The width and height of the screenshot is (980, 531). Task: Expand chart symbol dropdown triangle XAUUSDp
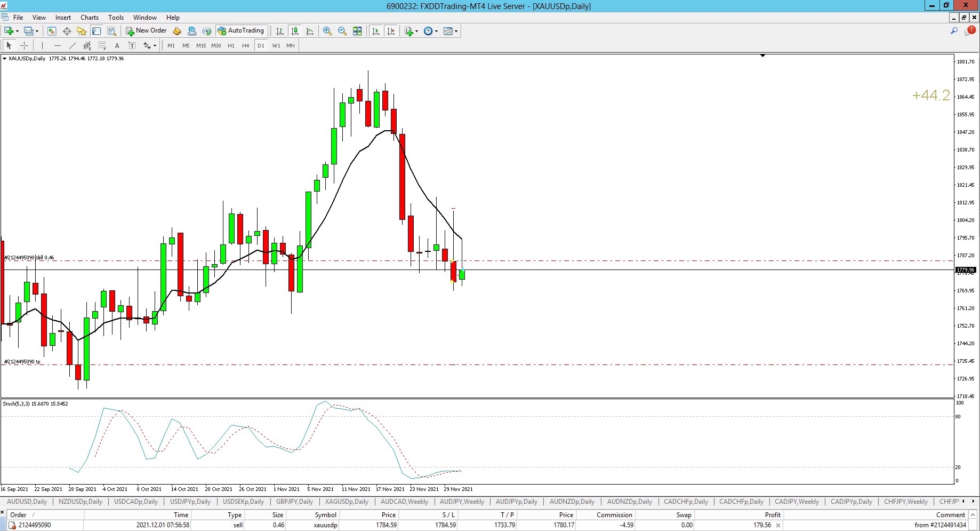point(5,59)
